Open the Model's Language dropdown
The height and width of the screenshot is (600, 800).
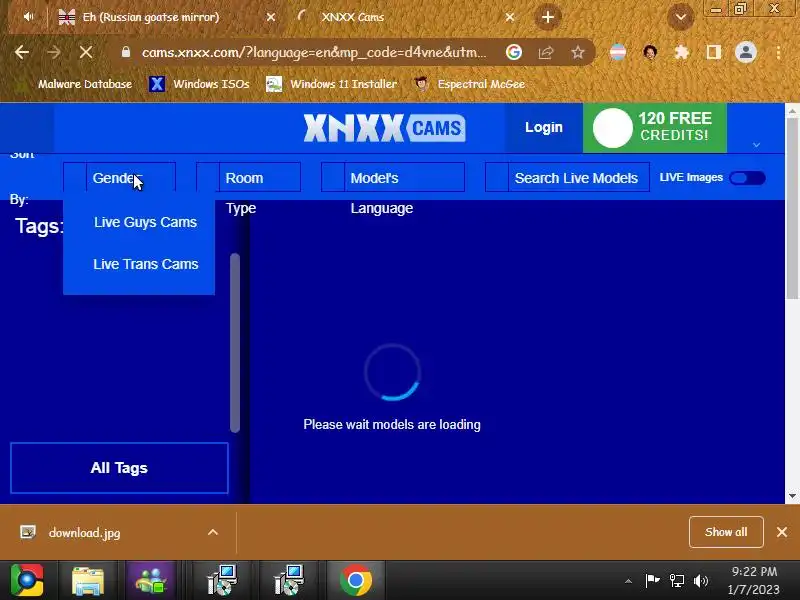[x=393, y=178]
